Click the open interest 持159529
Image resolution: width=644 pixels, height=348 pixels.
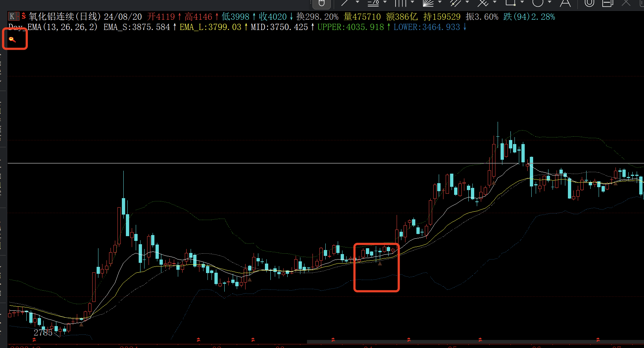(x=442, y=17)
